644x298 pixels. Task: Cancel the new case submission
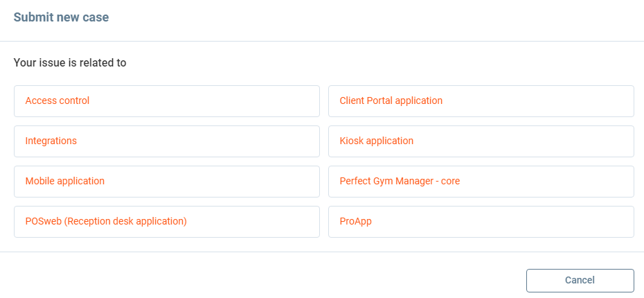(580, 281)
